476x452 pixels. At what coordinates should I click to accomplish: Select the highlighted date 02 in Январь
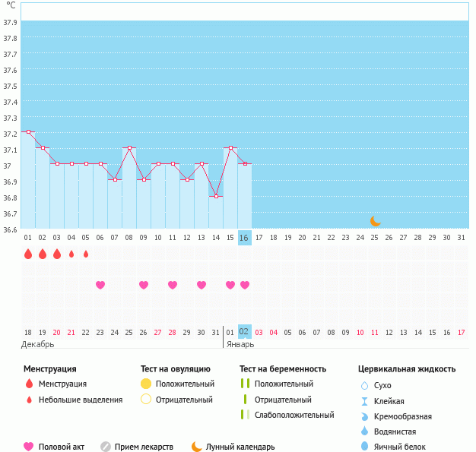point(244,332)
